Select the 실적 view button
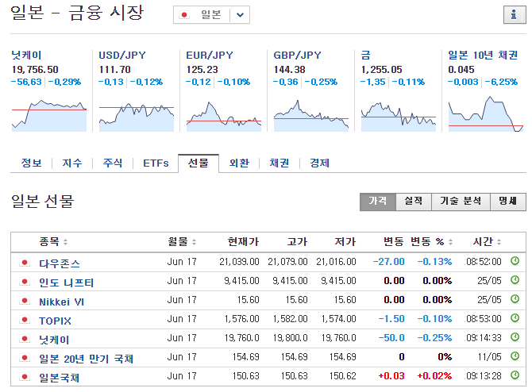The width and height of the screenshot is (532, 392). click(412, 202)
